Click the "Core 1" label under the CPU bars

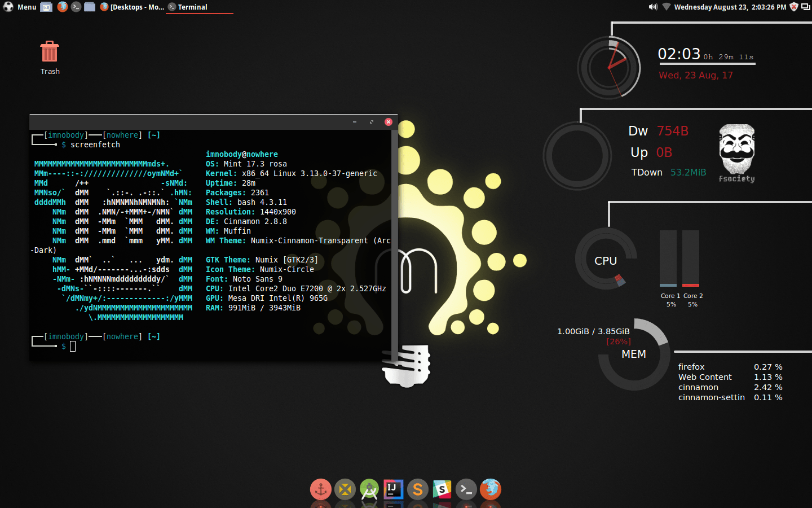[x=670, y=296]
